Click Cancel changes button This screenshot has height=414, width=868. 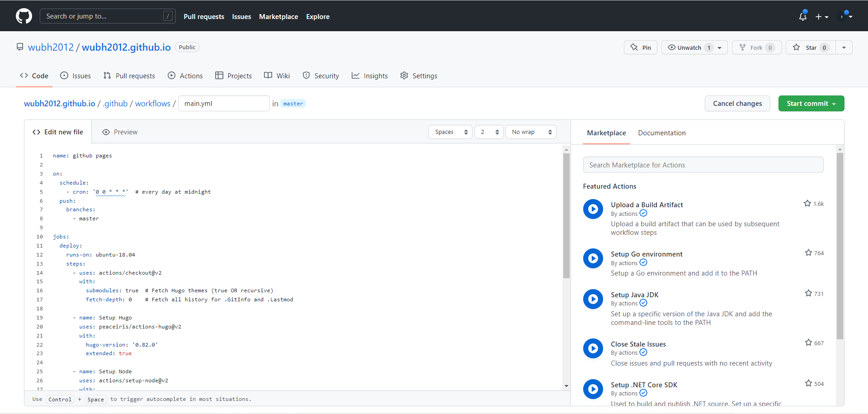737,104
